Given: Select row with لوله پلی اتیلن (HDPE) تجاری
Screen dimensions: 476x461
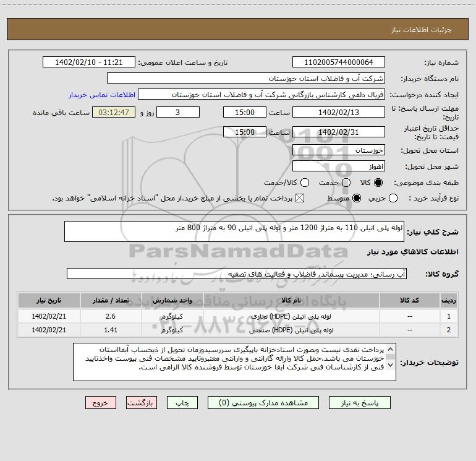Looking at the screenshot, I should point(238,316).
